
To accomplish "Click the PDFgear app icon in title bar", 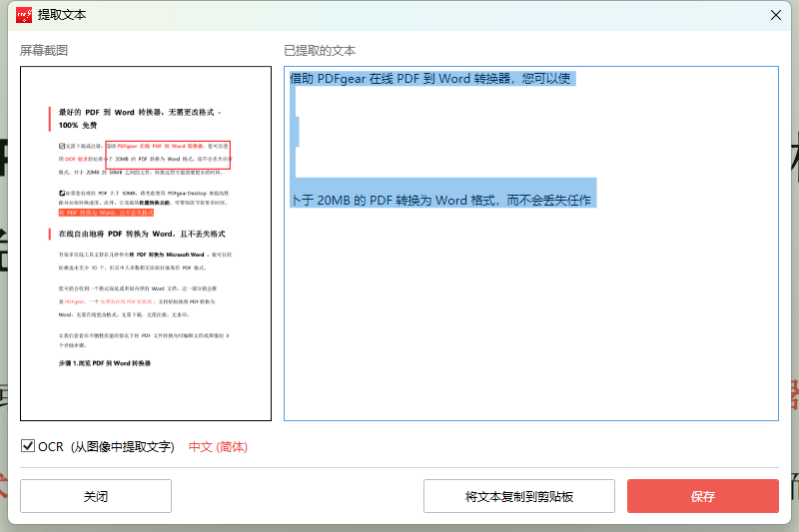I will coord(23,15).
